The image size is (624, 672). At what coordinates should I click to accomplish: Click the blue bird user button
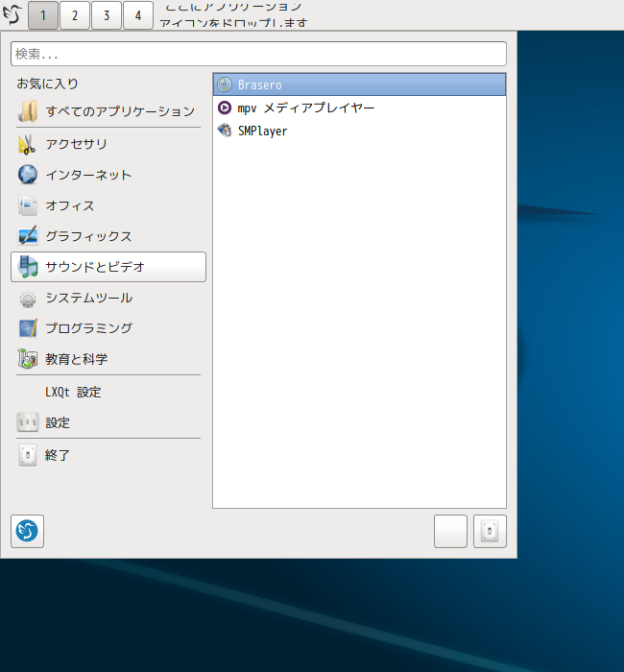[x=28, y=532]
